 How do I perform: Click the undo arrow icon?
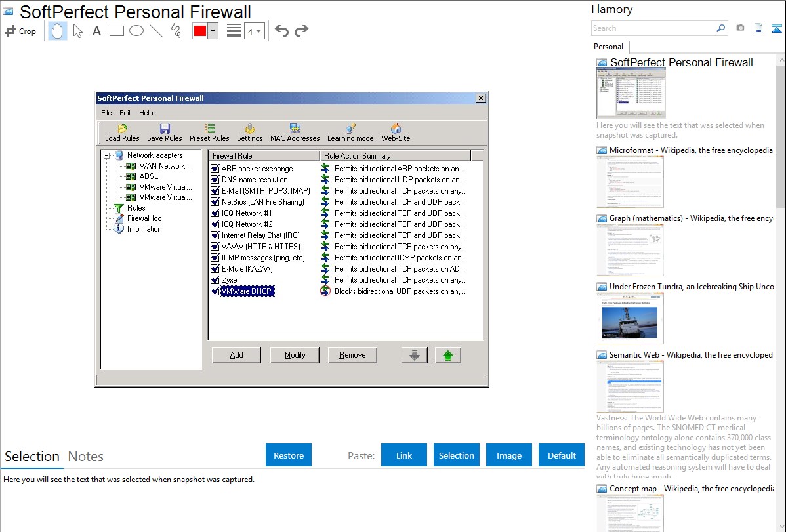[x=281, y=31]
